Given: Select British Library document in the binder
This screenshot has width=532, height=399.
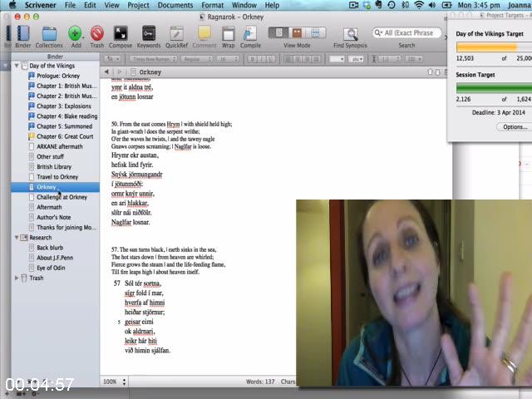Looking at the screenshot, I should (56, 166).
